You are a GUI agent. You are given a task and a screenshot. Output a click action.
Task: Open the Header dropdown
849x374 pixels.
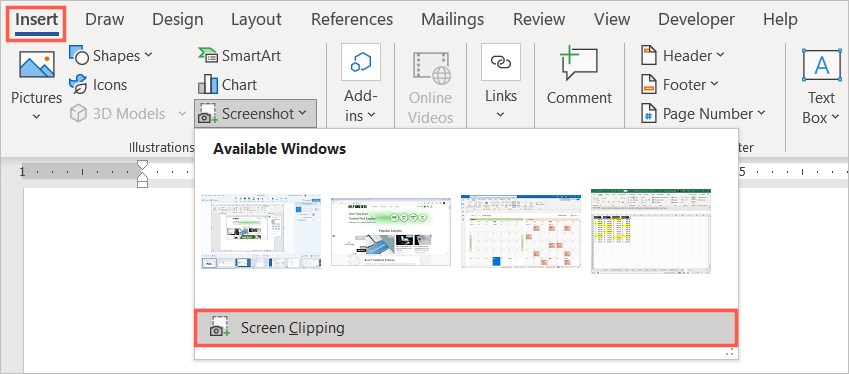point(683,56)
